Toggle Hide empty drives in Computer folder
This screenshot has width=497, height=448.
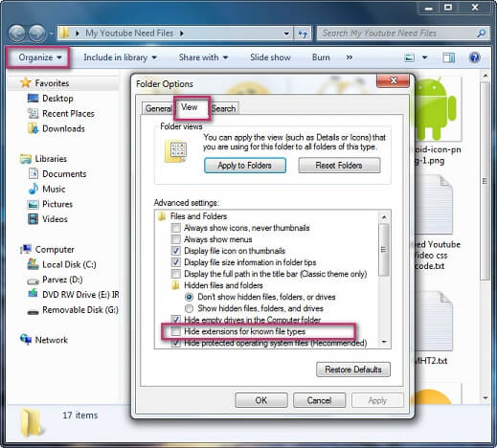click(x=176, y=320)
